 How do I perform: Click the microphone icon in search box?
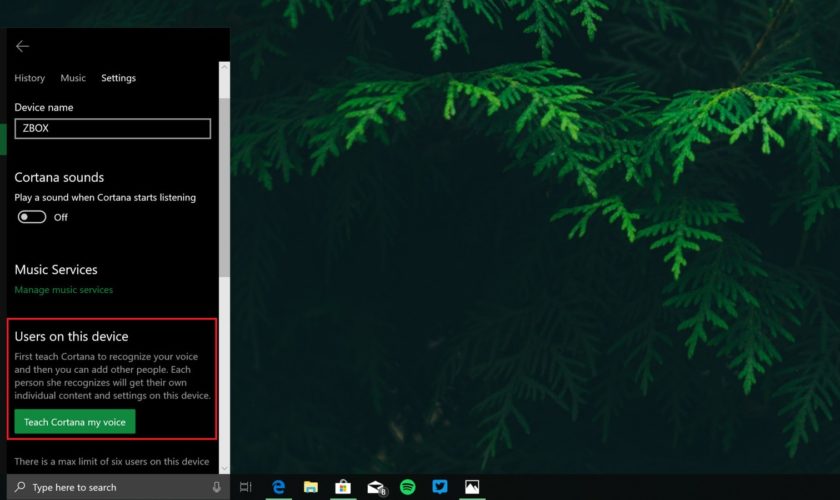tap(216, 487)
